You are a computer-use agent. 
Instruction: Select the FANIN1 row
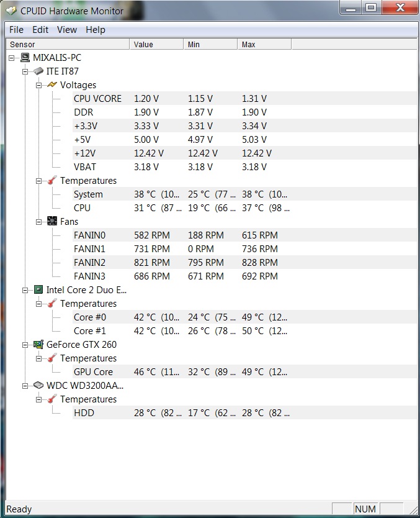point(244,249)
